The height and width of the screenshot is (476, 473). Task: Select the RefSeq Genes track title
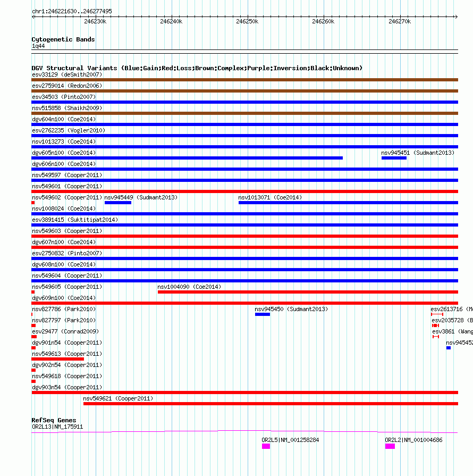(x=54, y=420)
